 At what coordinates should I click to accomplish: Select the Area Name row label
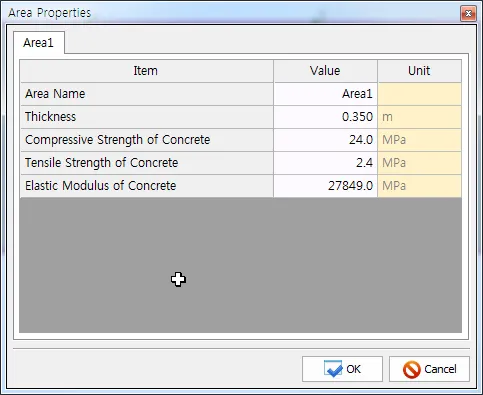coord(147,94)
